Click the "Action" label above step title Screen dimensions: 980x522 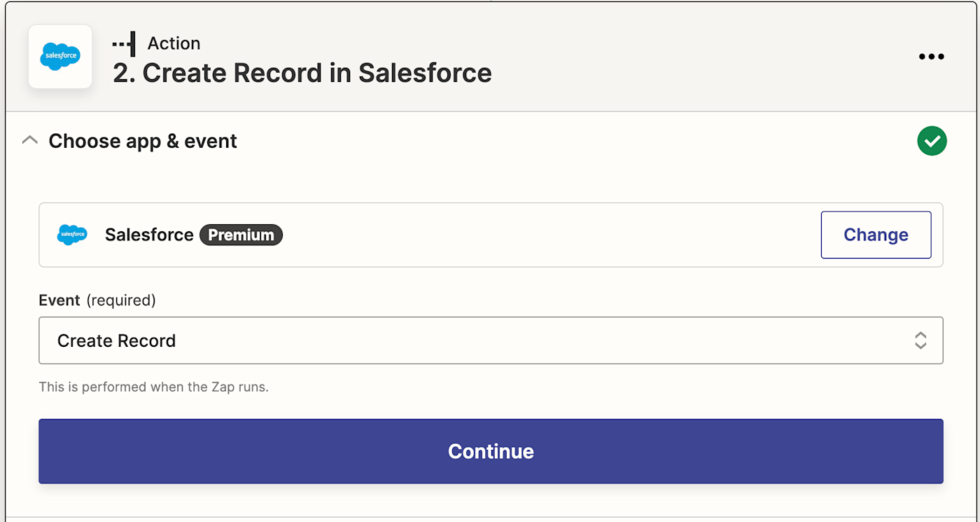tap(174, 43)
